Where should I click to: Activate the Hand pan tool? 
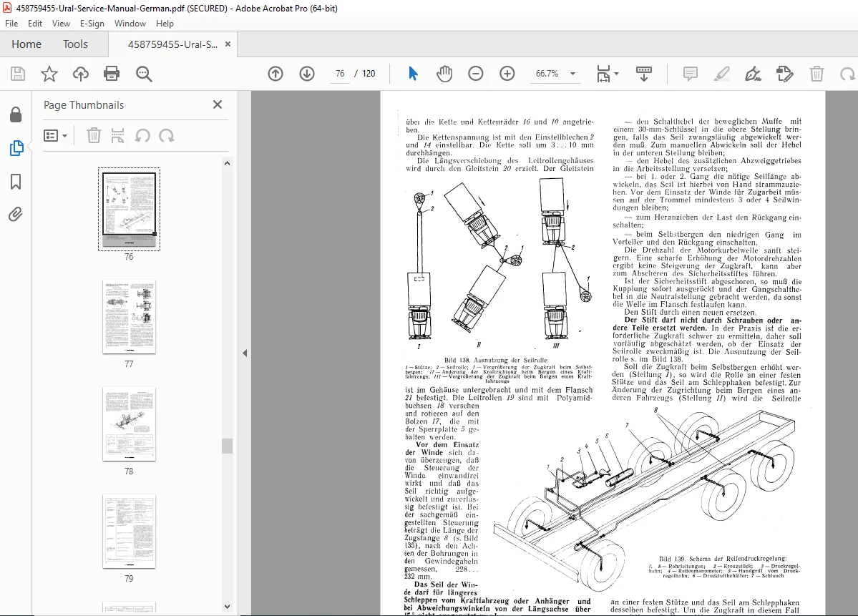point(444,73)
